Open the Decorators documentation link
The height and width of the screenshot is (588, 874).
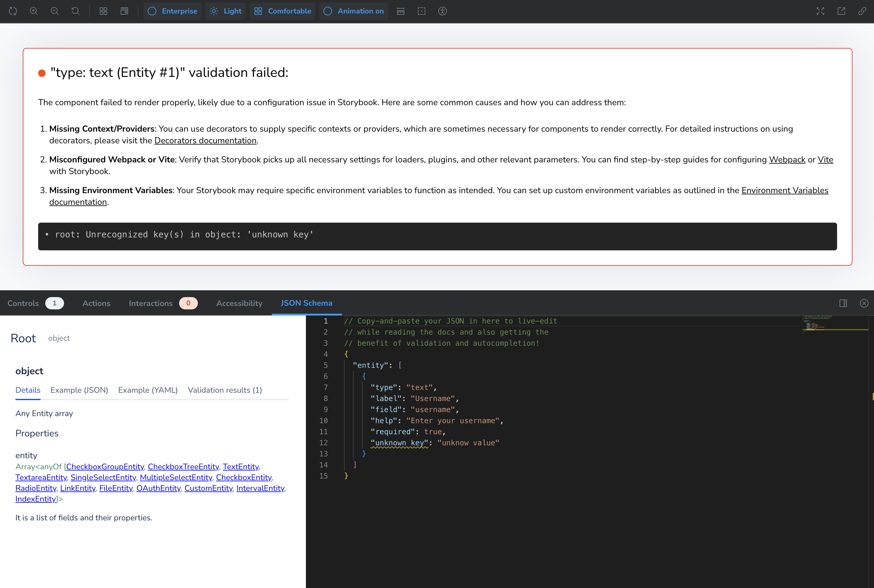coord(205,141)
